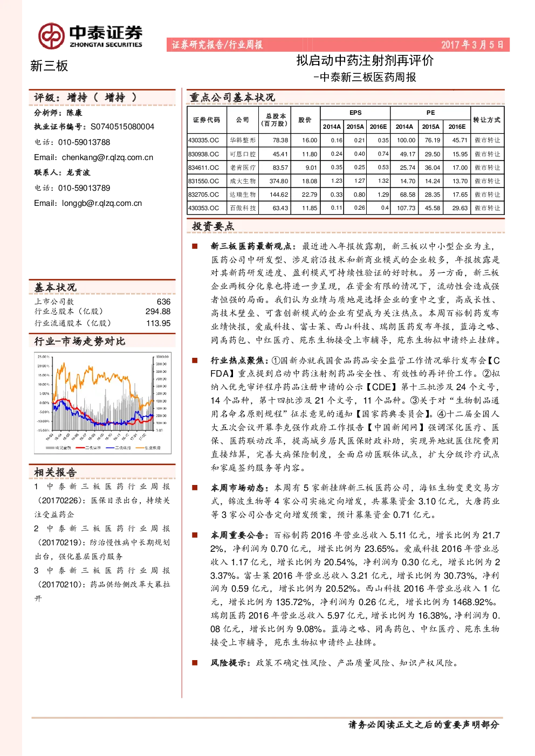Screen dimensions: 535x756
Task: Select security code 430335.OC
Action: tap(204, 140)
